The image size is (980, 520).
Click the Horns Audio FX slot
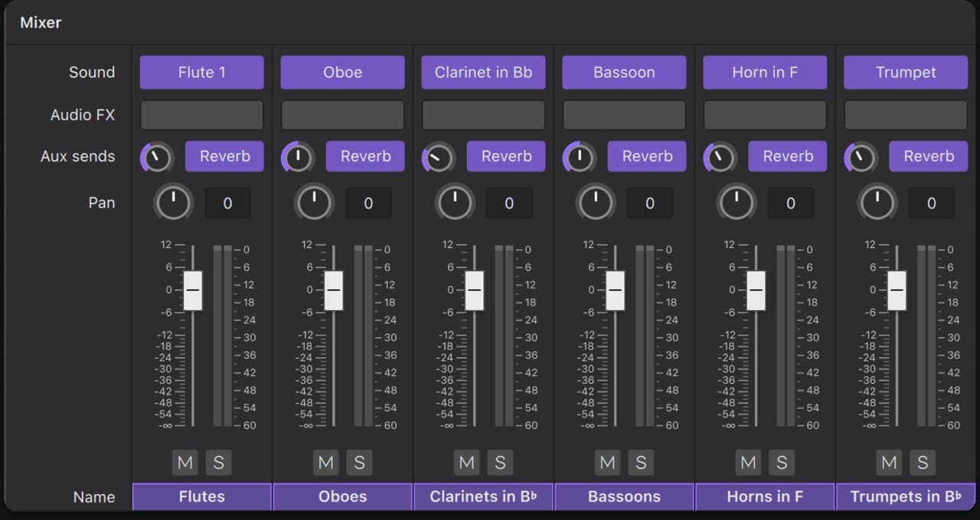pos(766,115)
